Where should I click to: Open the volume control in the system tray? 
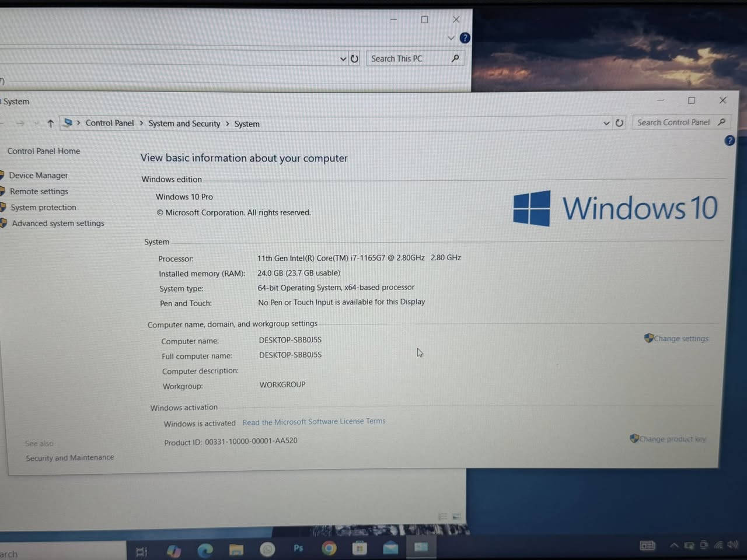733,546
